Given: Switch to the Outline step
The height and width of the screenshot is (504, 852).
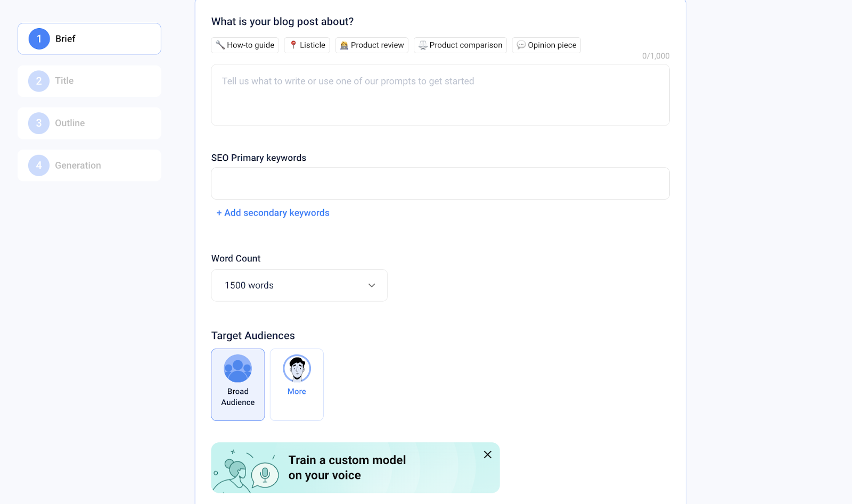Looking at the screenshot, I should coord(88,123).
